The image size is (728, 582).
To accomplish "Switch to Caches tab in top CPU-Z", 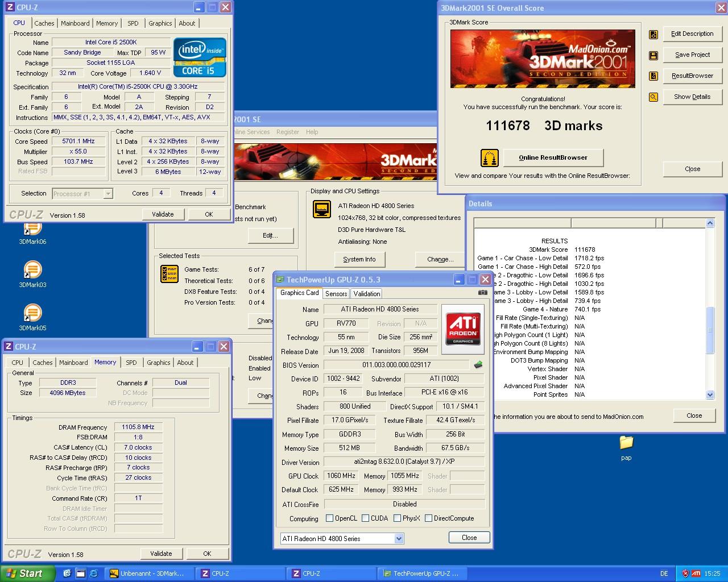I will tap(44, 23).
